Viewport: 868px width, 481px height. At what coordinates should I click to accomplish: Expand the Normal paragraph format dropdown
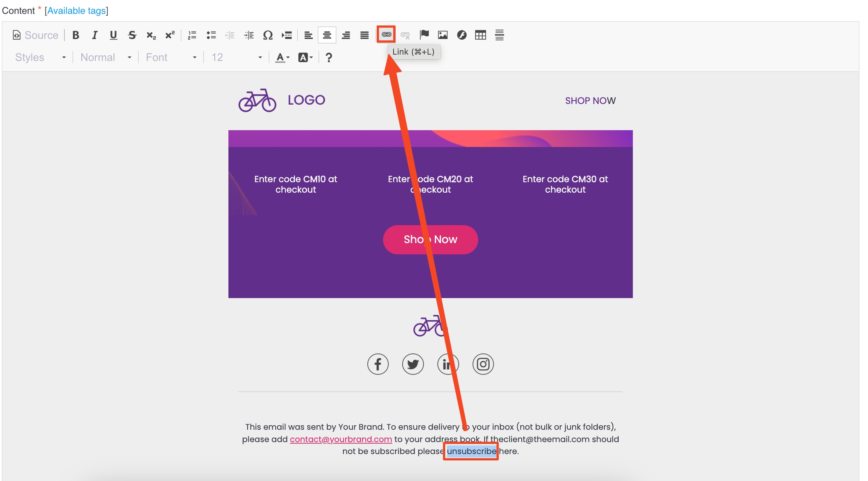(105, 57)
